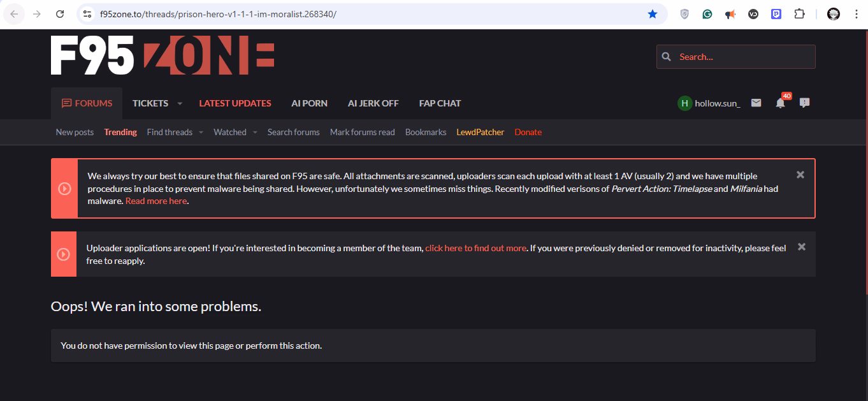Image resolution: width=868 pixels, height=401 pixels.
Task: Click the report speech-bubble icon
Action: click(x=804, y=103)
